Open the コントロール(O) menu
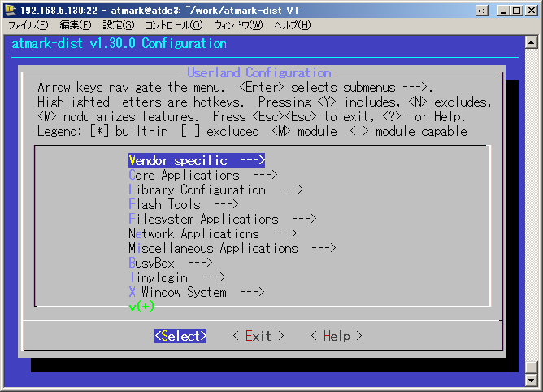The height and width of the screenshot is (392, 543). [x=173, y=25]
